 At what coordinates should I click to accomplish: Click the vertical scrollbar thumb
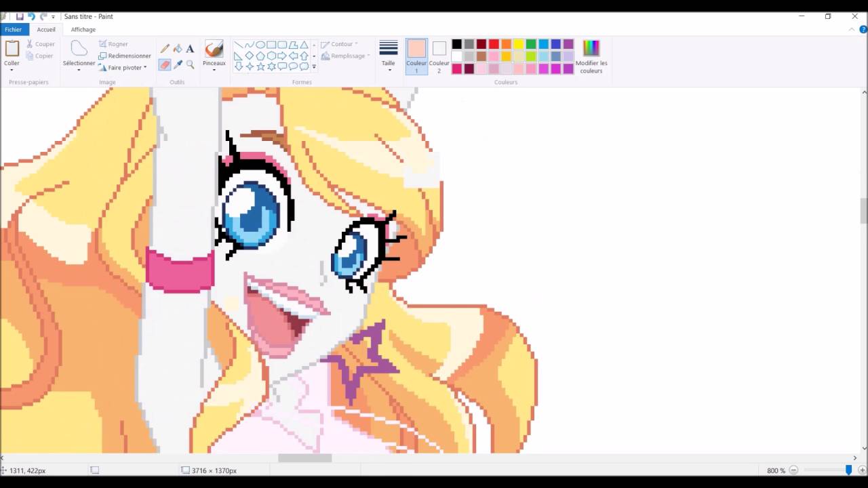[x=863, y=210]
